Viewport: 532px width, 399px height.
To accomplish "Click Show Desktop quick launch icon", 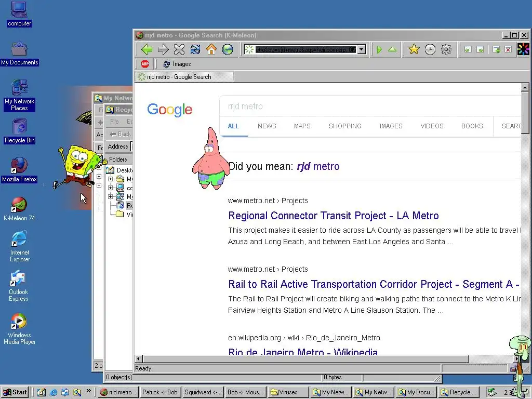I will click(42, 392).
